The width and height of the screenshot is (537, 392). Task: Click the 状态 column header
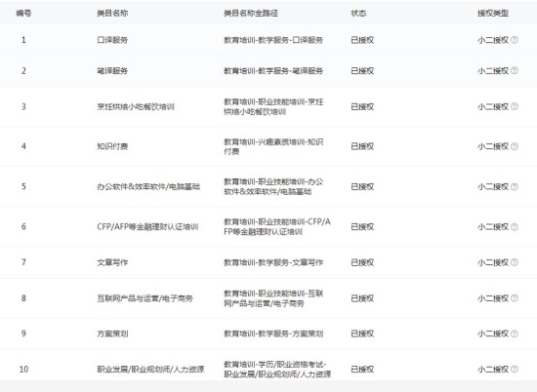tap(358, 14)
